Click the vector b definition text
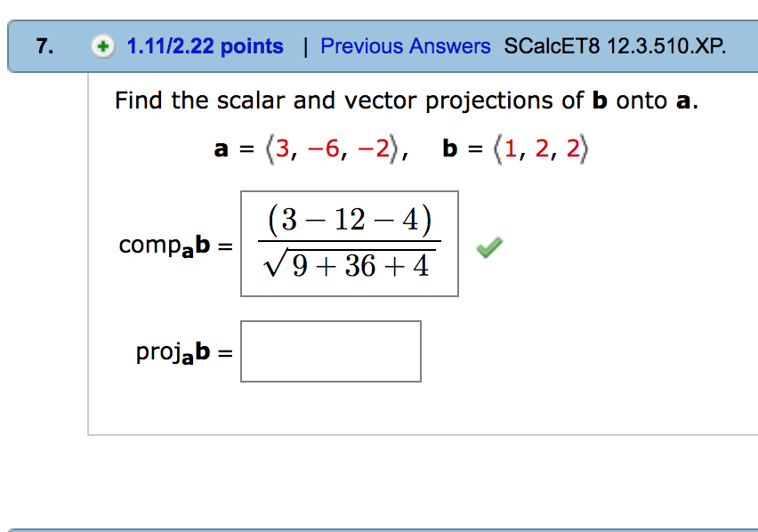Viewport: 758px width, 532px height. click(517, 148)
